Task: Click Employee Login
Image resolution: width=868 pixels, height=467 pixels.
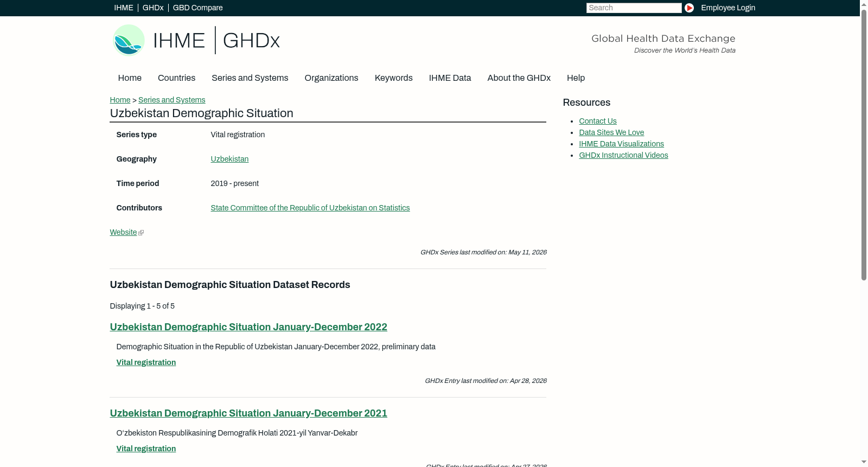Action: (x=728, y=8)
